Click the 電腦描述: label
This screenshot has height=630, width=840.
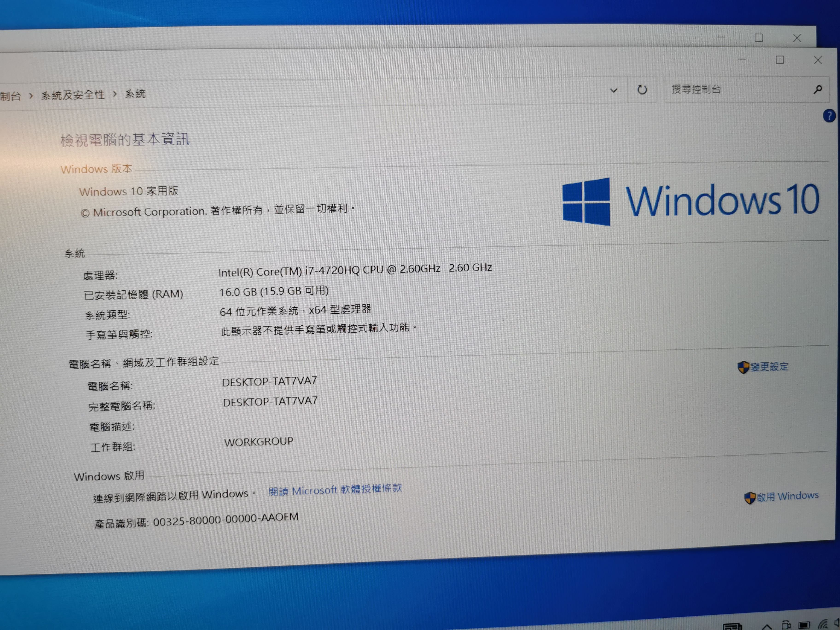click(112, 427)
